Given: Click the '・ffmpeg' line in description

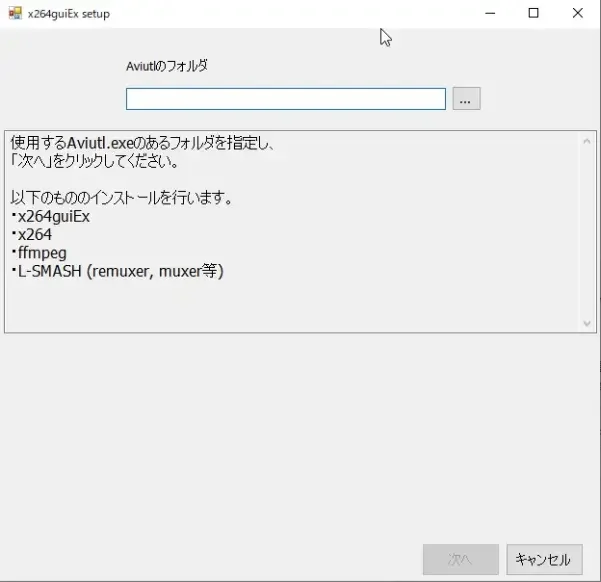Looking at the screenshot, I should point(39,253).
